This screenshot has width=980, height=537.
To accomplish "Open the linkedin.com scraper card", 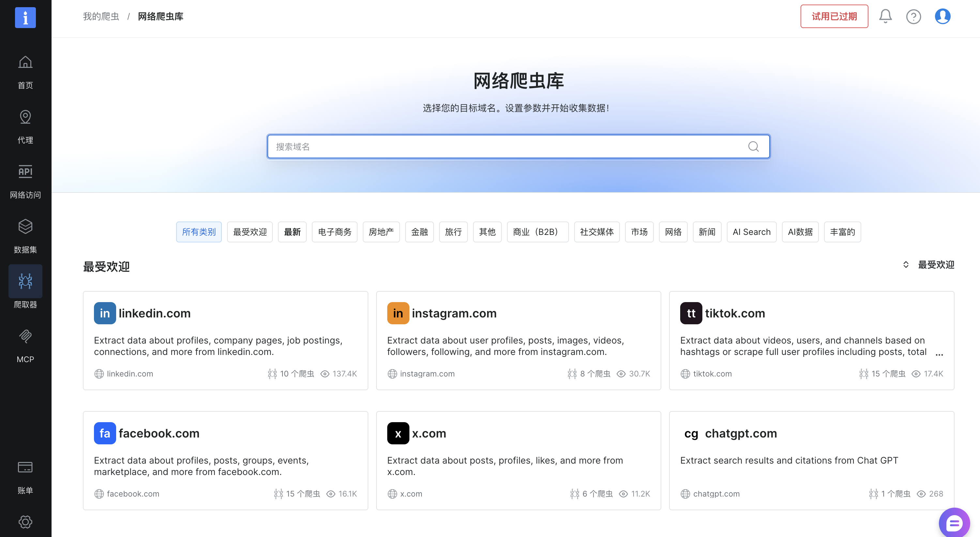I will click(x=225, y=340).
